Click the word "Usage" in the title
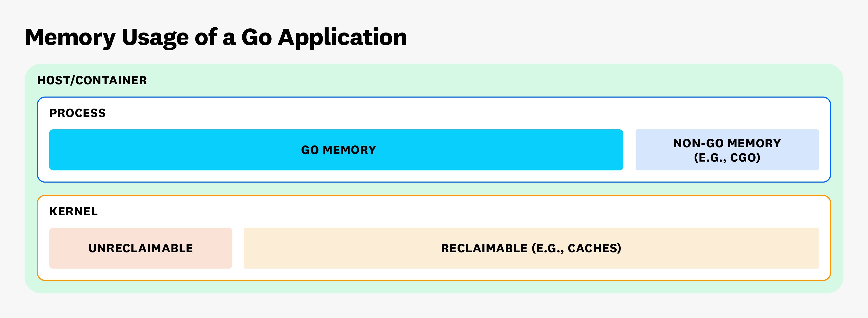Screen dimensions: 868x318 click(155, 38)
